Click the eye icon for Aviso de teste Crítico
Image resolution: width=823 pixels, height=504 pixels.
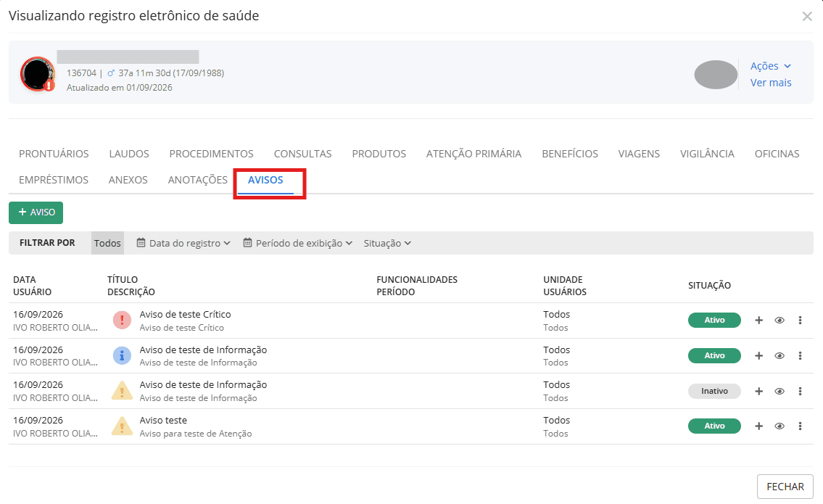click(x=779, y=321)
